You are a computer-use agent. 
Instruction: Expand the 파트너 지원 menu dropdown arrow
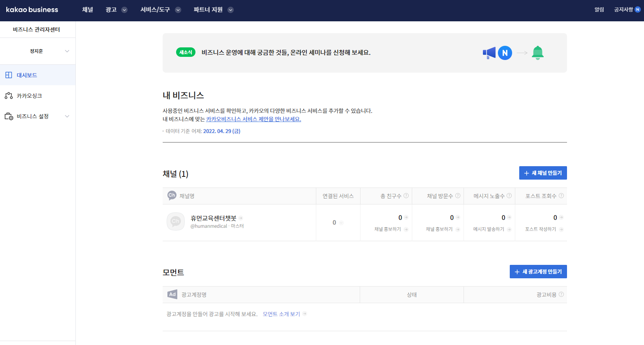231,10
